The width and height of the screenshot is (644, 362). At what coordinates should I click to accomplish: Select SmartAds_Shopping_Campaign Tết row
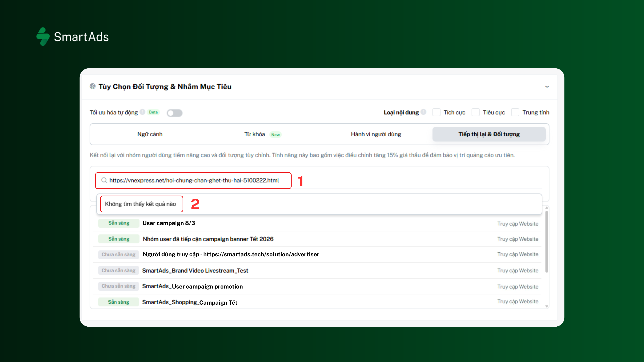coord(318,302)
